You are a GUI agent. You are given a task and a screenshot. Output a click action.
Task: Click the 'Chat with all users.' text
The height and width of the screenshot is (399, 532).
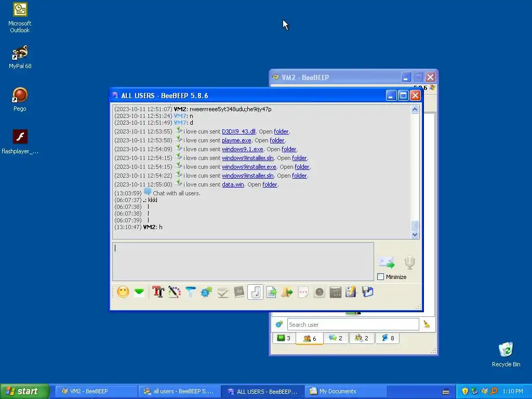click(x=177, y=193)
